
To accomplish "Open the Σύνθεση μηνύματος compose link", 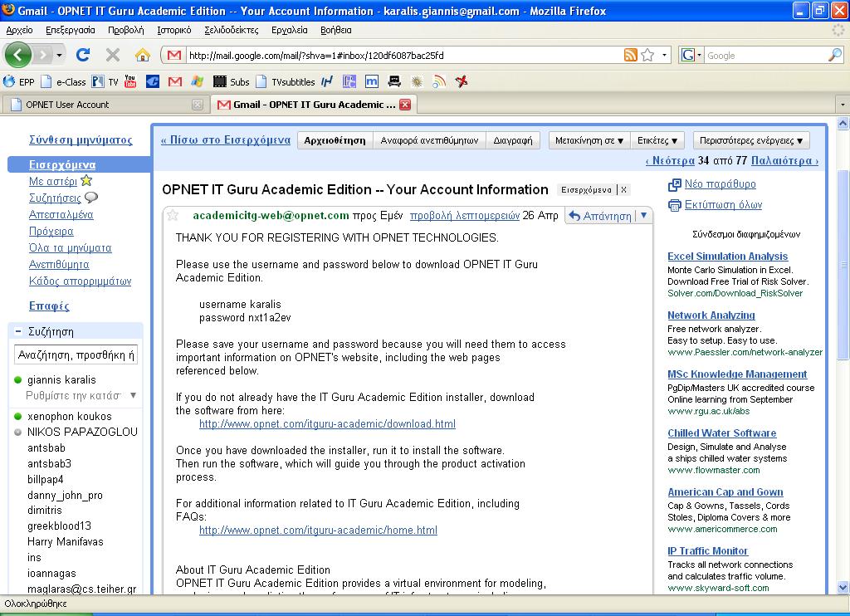I will click(81, 140).
